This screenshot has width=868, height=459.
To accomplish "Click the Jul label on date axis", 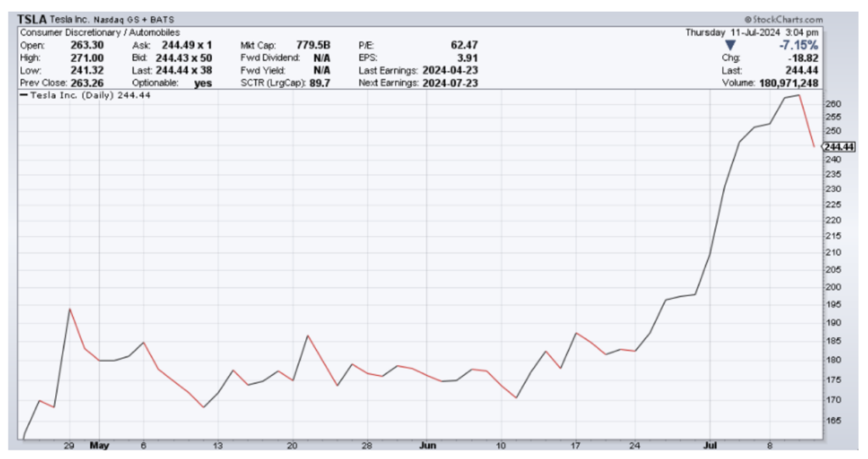I will pyautogui.click(x=709, y=445).
